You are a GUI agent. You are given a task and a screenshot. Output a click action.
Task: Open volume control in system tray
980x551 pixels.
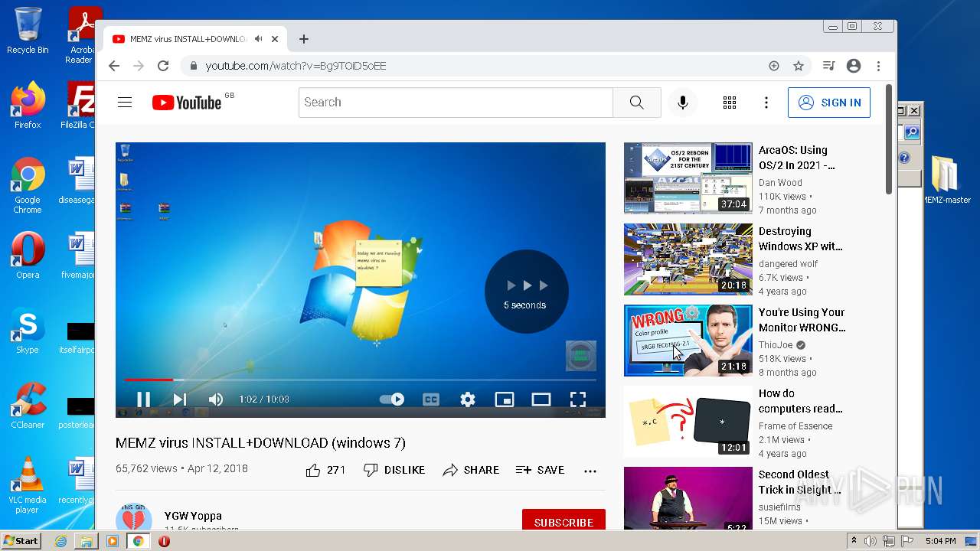871,541
